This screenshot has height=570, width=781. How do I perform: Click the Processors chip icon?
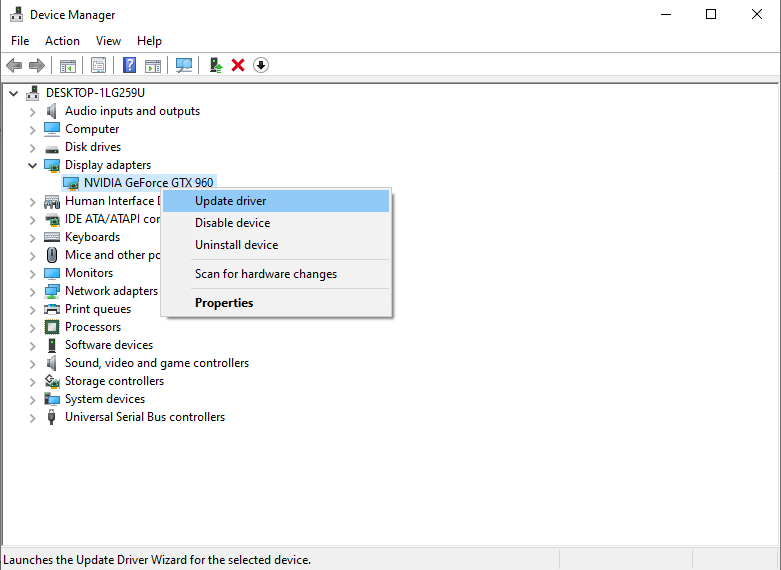pos(52,327)
